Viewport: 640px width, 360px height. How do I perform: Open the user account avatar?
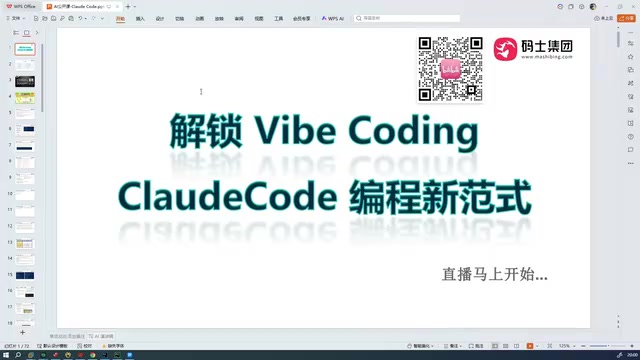point(593,7)
